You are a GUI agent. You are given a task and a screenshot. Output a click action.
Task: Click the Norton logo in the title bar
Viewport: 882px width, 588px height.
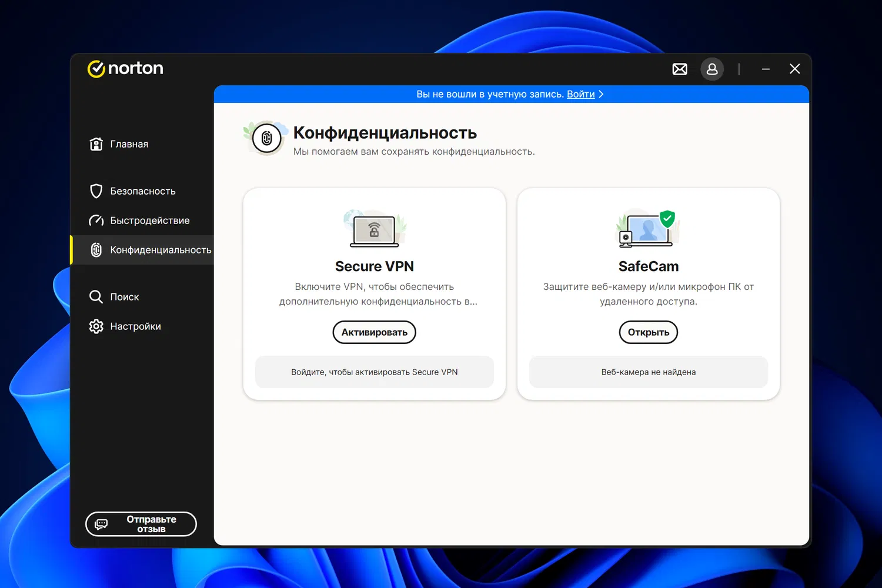pos(125,69)
